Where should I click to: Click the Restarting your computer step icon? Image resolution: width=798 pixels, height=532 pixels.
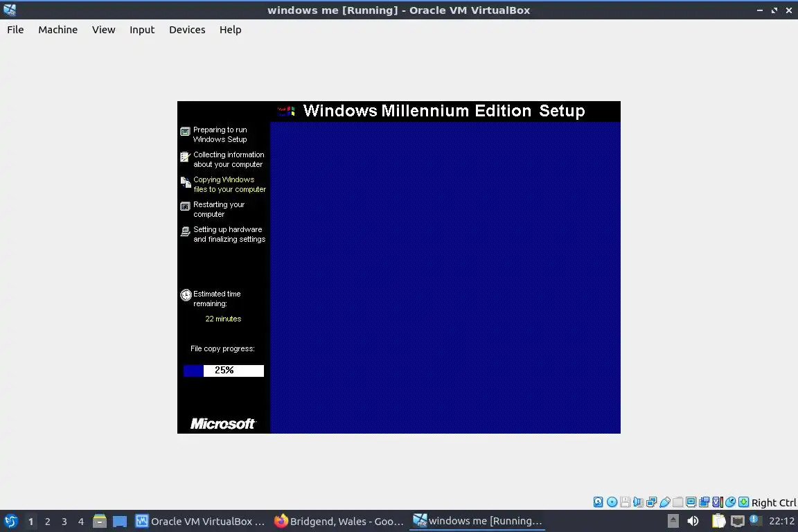[x=185, y=206]
